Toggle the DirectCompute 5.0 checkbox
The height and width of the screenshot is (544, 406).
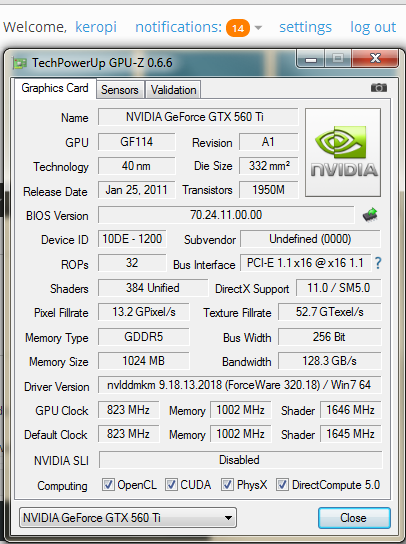282,484
